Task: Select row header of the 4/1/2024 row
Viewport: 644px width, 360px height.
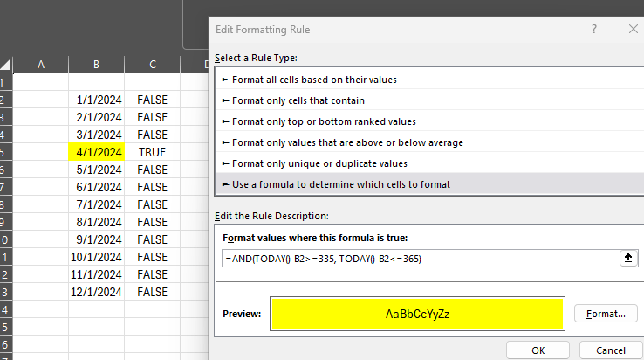Action: pyautogui.click(x=6, y=152)
